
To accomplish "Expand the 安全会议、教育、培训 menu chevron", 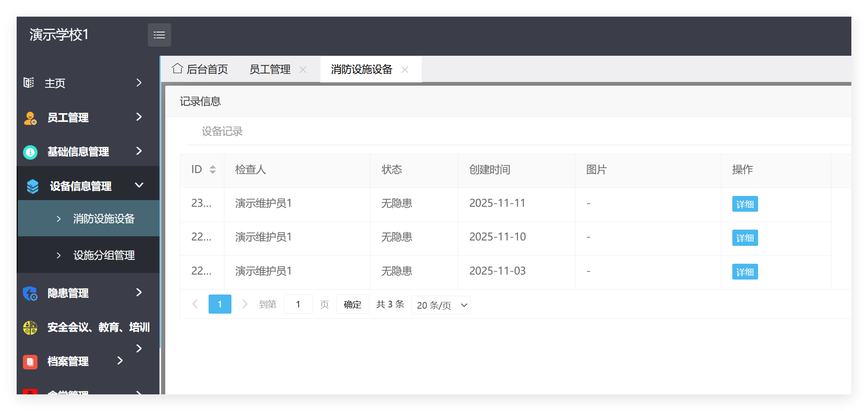I will tap(139, 348).
